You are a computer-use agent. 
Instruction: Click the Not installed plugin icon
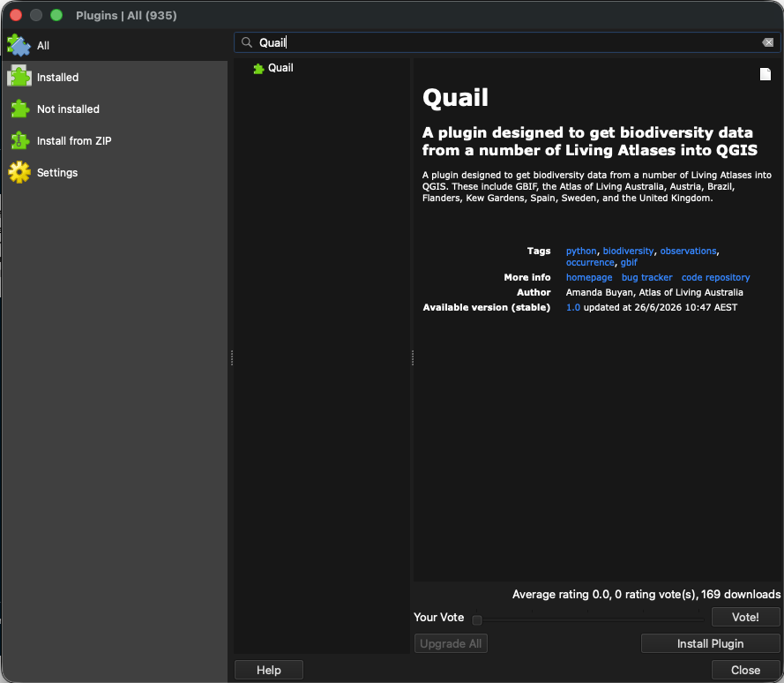click(19, 109)
